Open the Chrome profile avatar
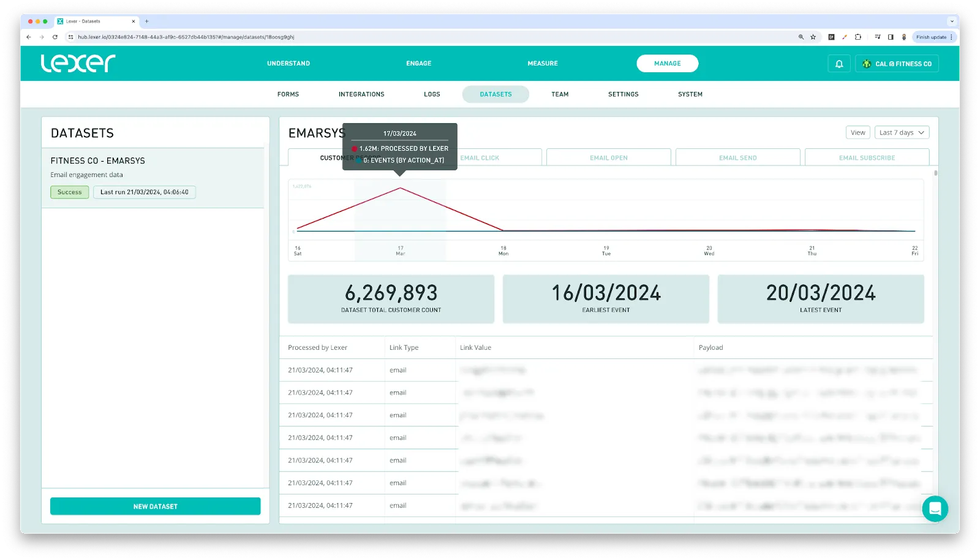Image resolution: width=980 pixels, height=560 pixels. tap(904, 37)
